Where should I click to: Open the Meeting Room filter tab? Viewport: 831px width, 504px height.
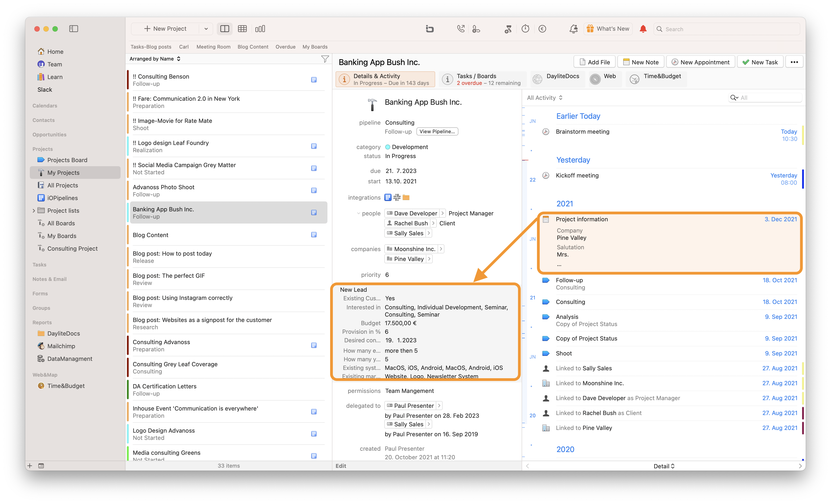tap(213, 47)
